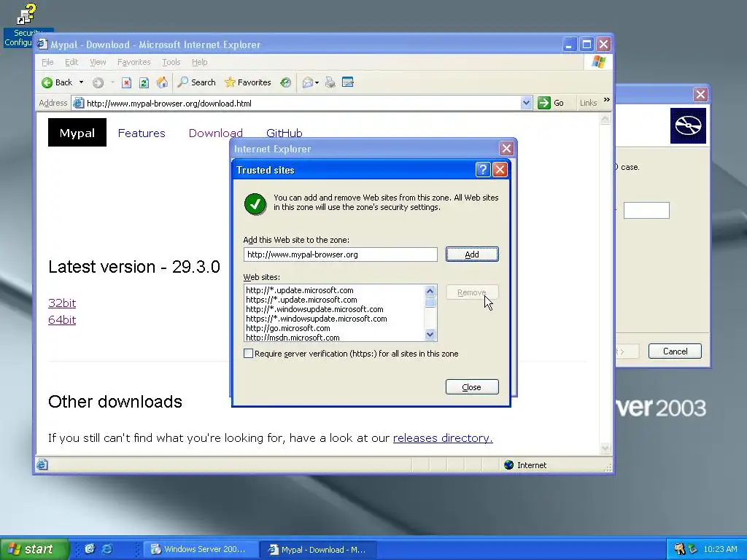Click Cancel in the background wizard window
The height and width of the screenshot is (560, 747).
675,351
